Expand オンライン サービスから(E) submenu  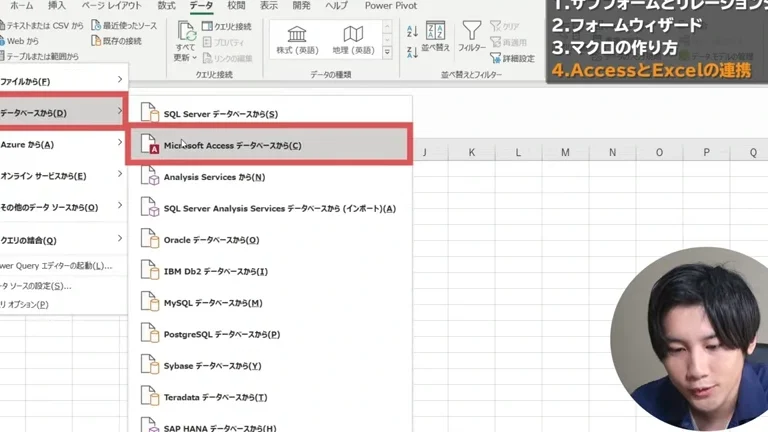pos(63,175)
